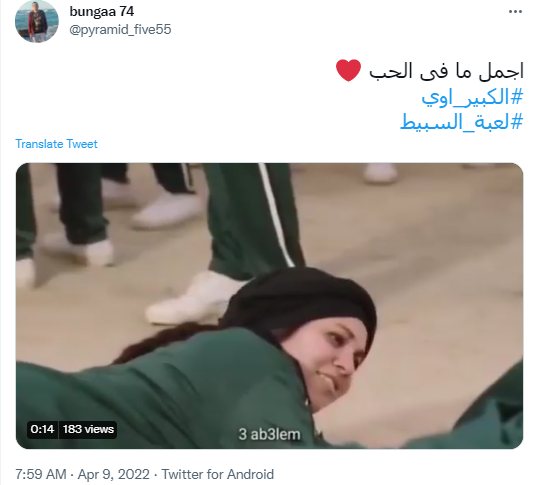Open the @pyramid_five55 handle link
Viewport: 539px width, 485px height.
click(120, 30)
